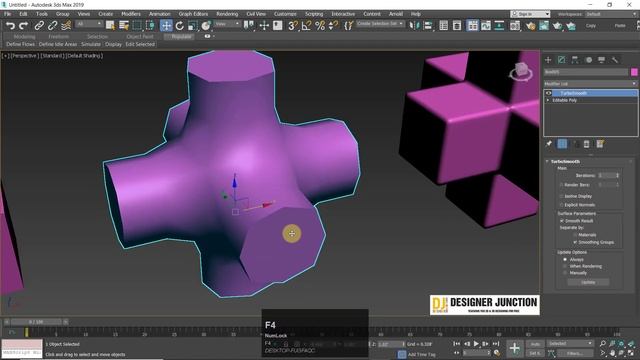Activate the Select and Scale tool
640x360 pixels.
(x=193, y=26)
